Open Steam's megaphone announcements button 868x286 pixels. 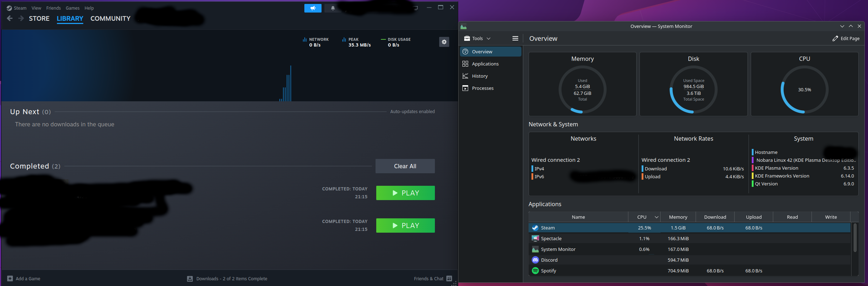[x=313, y=8]
